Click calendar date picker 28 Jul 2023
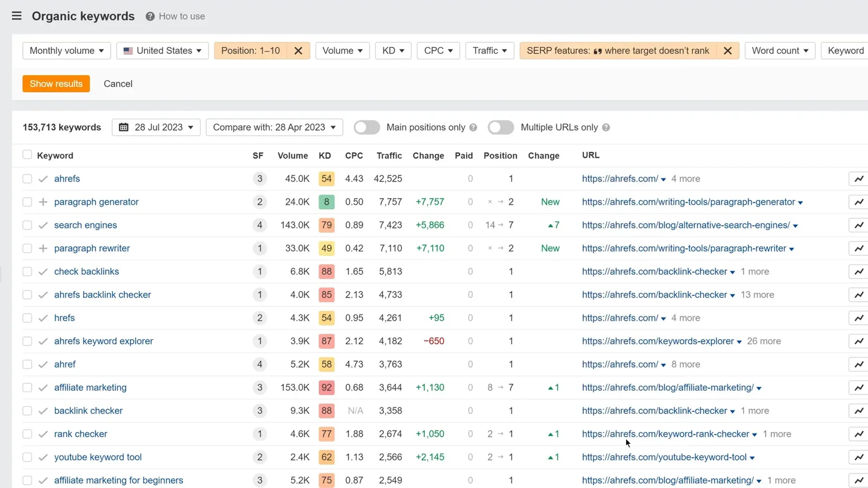Image resolution: width=868 pixels, height=488 pixels. (156, 127)
